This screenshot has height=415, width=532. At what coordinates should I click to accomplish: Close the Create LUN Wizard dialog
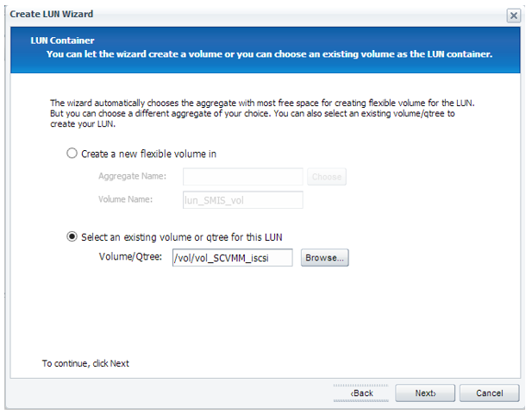[514, 16]
